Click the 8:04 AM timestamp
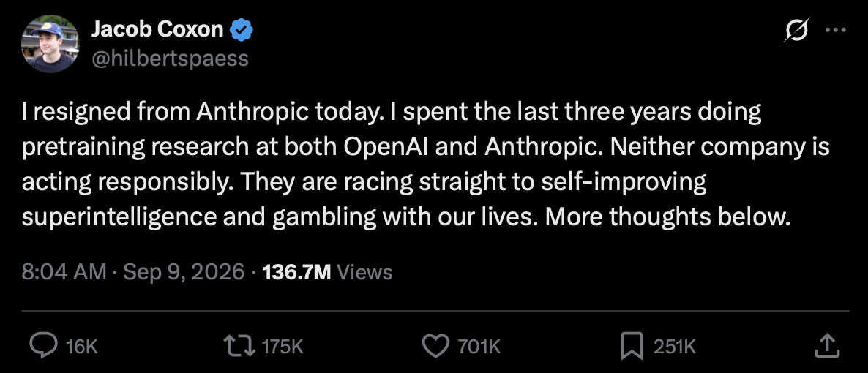868x373 pixels. 64,272
